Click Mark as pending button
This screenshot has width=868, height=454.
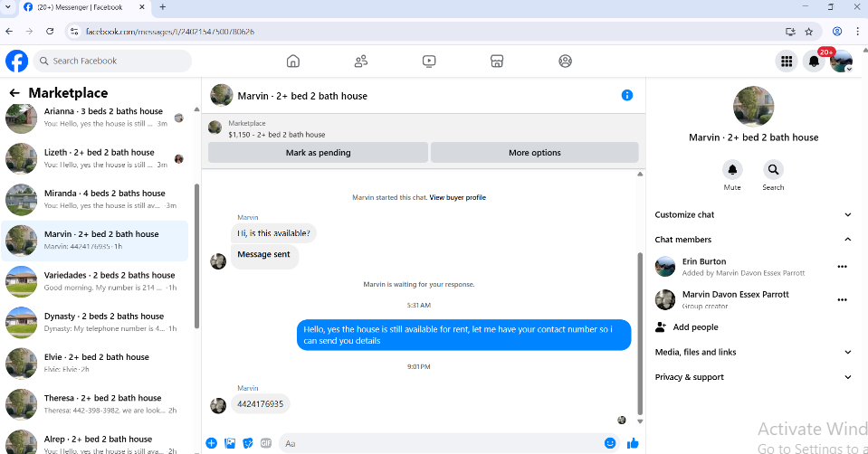(319, 153)
